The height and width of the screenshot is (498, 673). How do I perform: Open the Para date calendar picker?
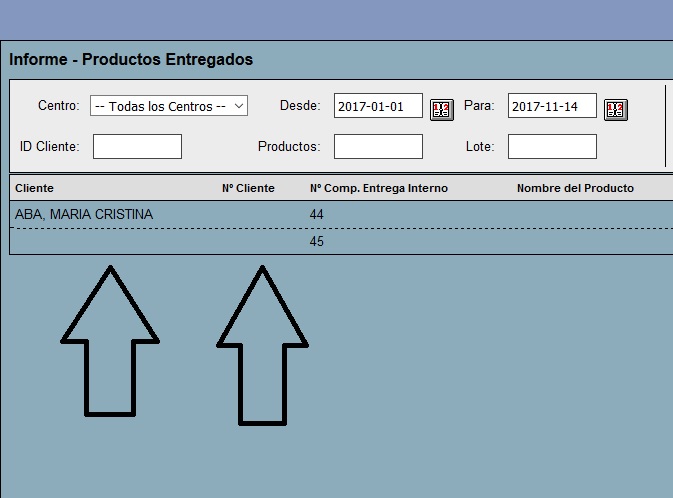(x=615, y=110)
